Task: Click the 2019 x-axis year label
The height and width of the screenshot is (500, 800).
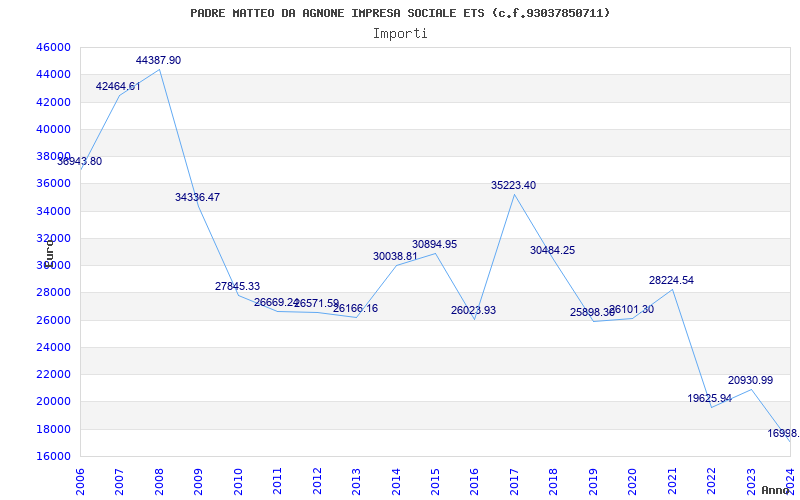Action: click(593, 481)
